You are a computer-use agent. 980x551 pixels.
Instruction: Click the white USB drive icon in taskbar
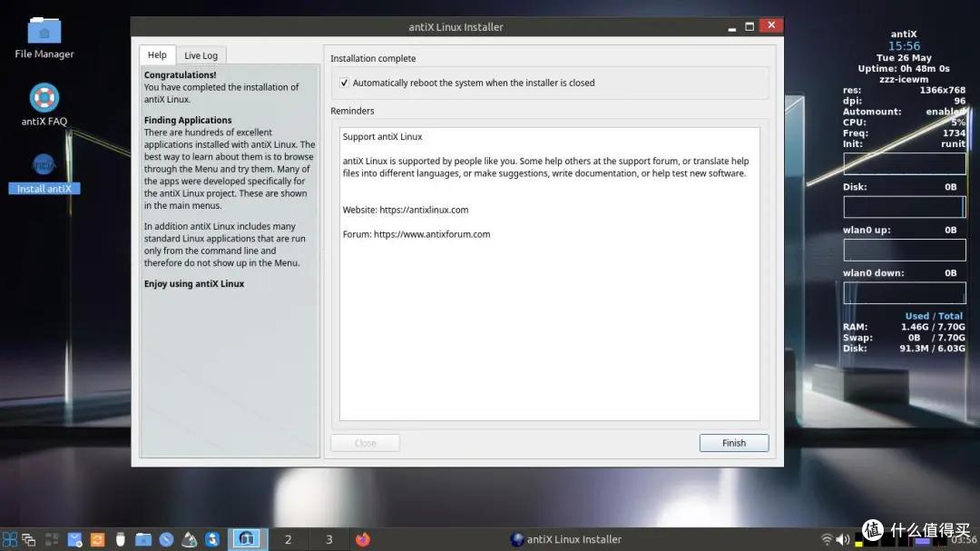[x=120, y=539]
